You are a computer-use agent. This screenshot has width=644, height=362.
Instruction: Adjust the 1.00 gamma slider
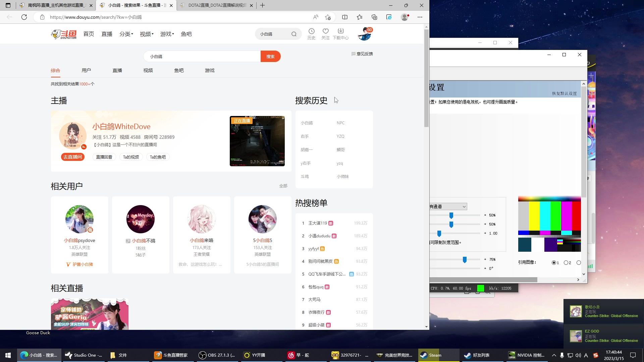(439, 234)
